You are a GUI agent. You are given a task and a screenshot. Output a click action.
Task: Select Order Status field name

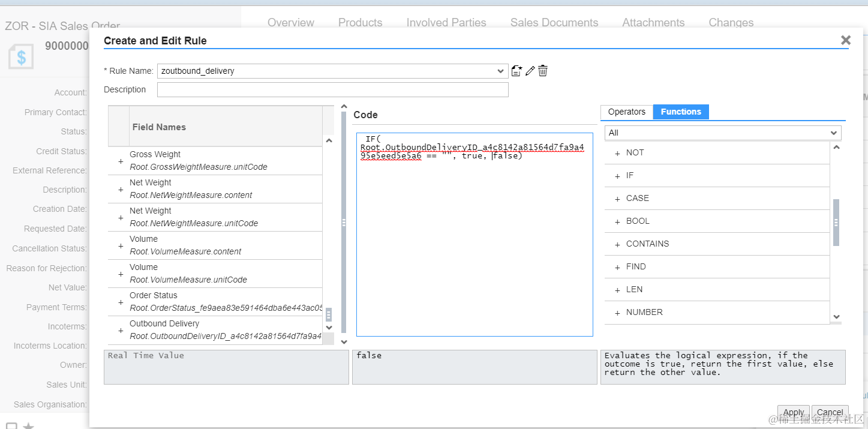click(154, 295)
